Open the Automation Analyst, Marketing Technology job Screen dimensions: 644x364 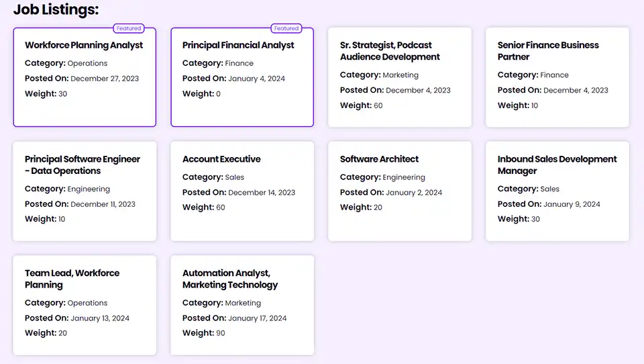pos(242,305)
